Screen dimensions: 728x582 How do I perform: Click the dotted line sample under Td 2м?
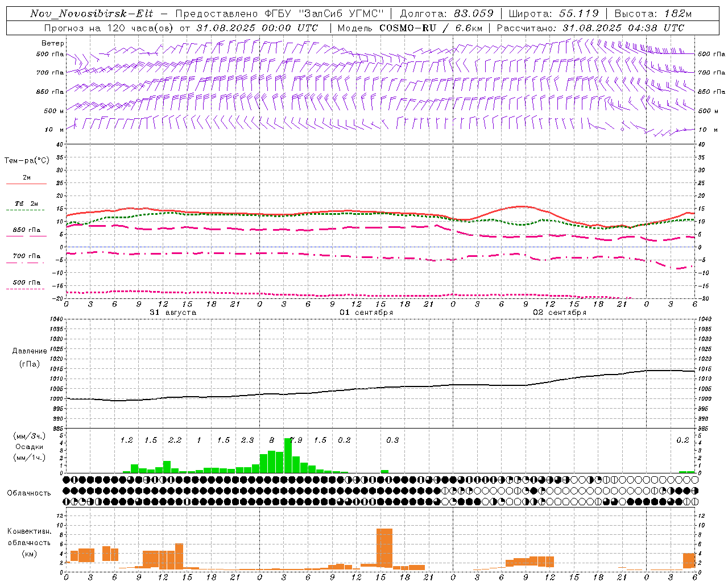[25, 210]
